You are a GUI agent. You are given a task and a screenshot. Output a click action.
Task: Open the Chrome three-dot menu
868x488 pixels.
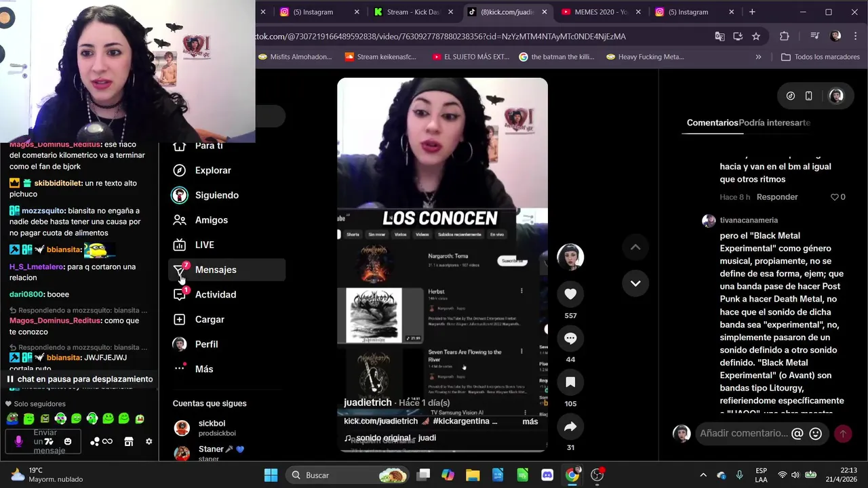point(854,37)
